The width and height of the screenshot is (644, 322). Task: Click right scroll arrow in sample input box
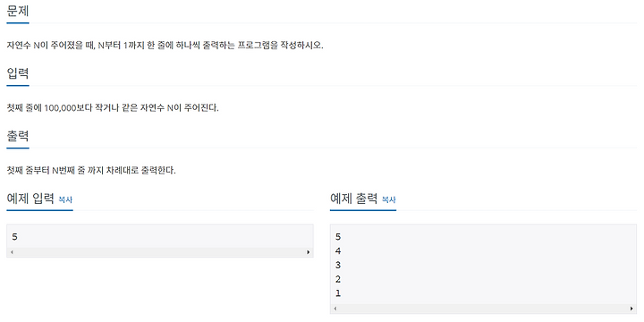309,252
